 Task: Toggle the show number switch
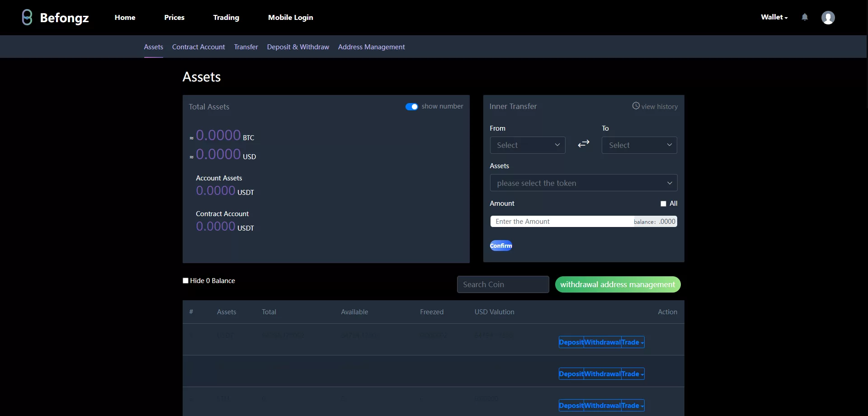point(411,107)
